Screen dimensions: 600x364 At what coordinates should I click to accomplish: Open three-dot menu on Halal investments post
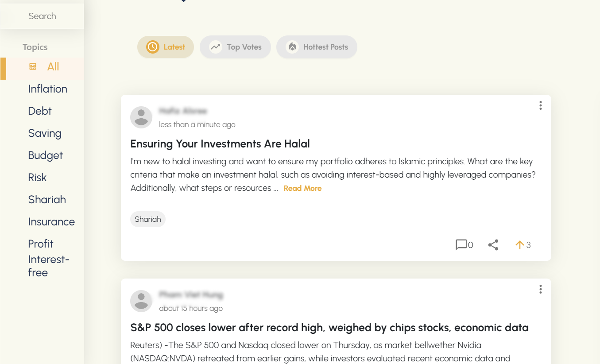[540, 105]
